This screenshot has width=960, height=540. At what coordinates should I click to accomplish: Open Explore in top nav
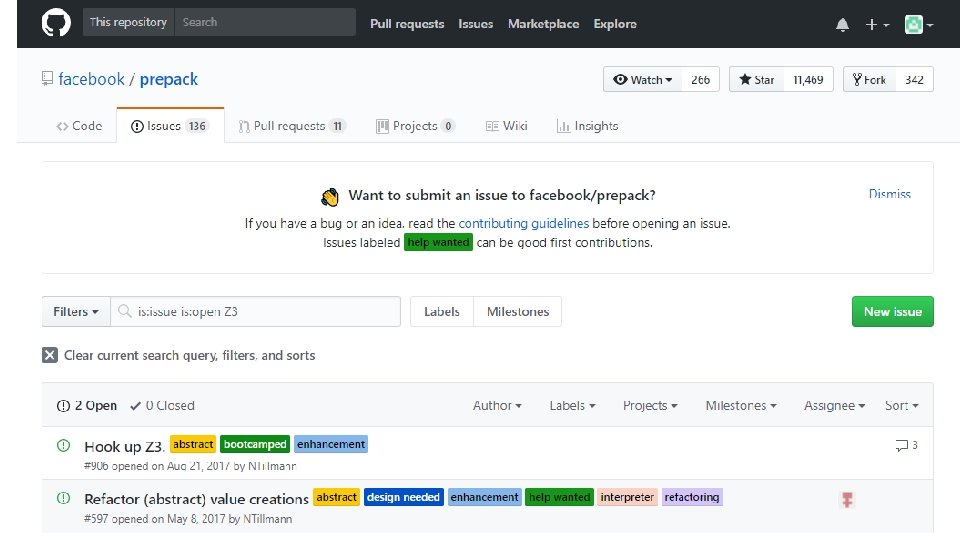tap(615, 24)
